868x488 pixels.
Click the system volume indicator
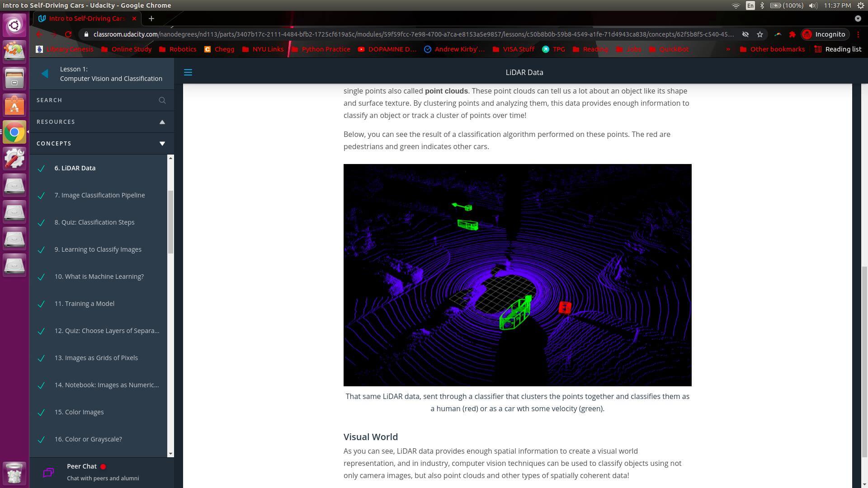click(x=813, y=5)
